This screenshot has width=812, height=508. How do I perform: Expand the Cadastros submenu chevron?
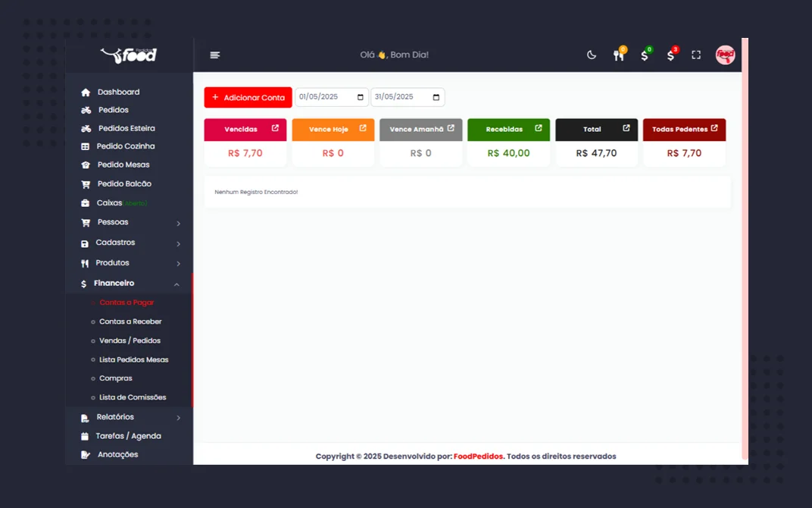coord(178,243)
